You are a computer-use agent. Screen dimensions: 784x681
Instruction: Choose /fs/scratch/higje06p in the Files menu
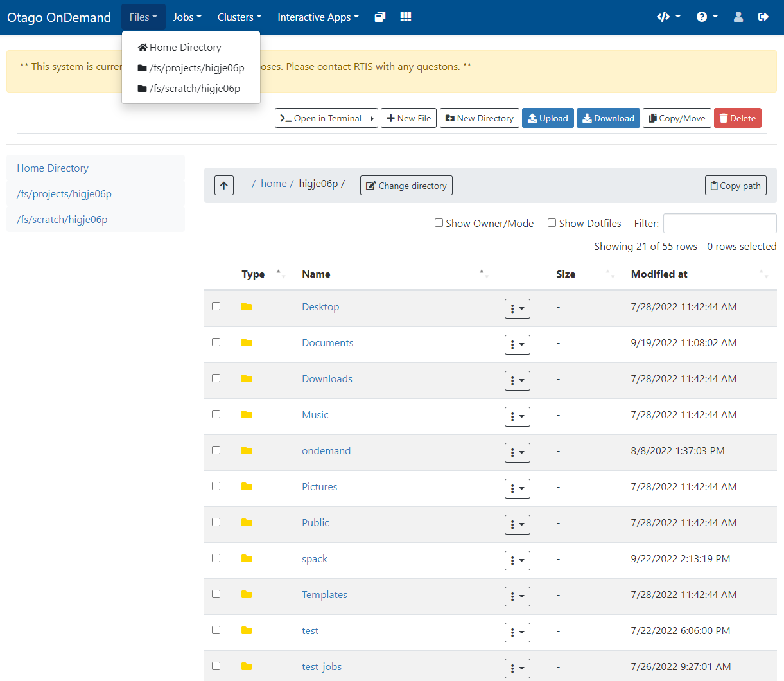pos(189,88)
